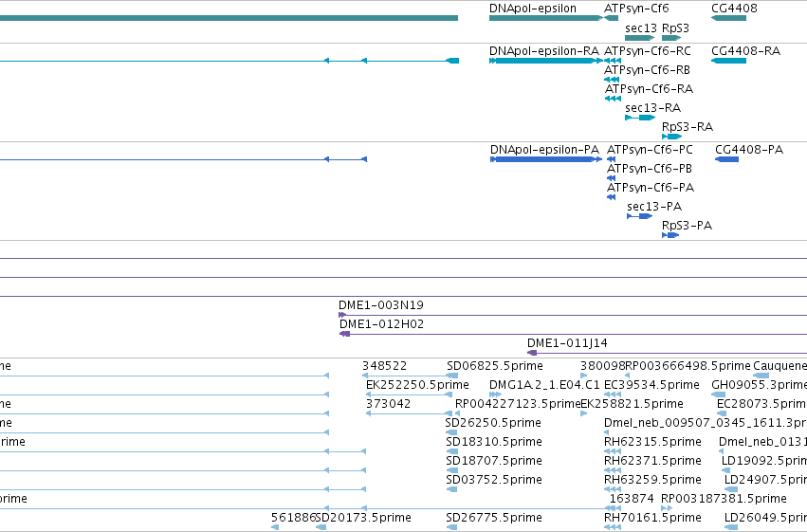This screenshot has width=807, height=532.
Task: Click BAC clone DME1-003N19
Action: point(573,315)
